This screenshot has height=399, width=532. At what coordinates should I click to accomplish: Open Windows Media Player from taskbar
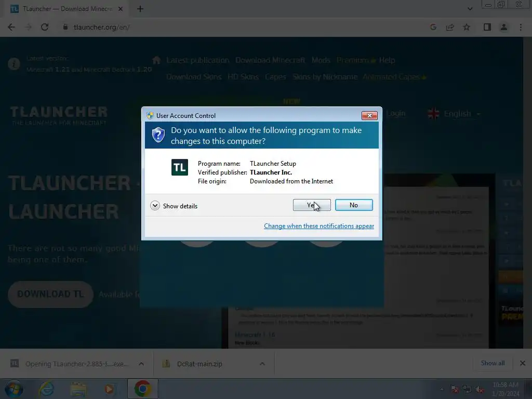(109, 389)
